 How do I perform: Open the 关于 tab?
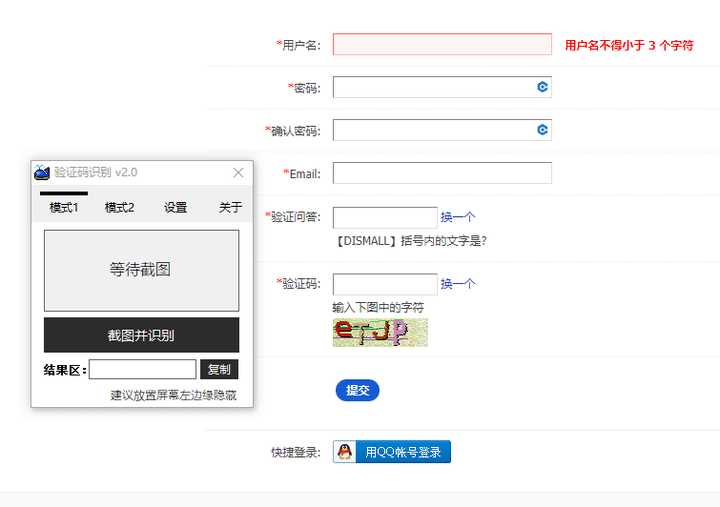click(x=231, y=207)
